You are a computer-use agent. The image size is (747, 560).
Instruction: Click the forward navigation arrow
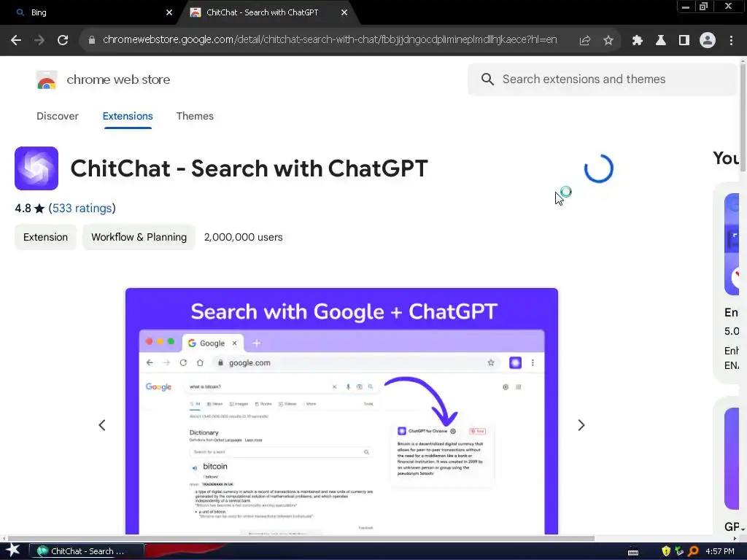pyautogui.click(x=39, y=40)
